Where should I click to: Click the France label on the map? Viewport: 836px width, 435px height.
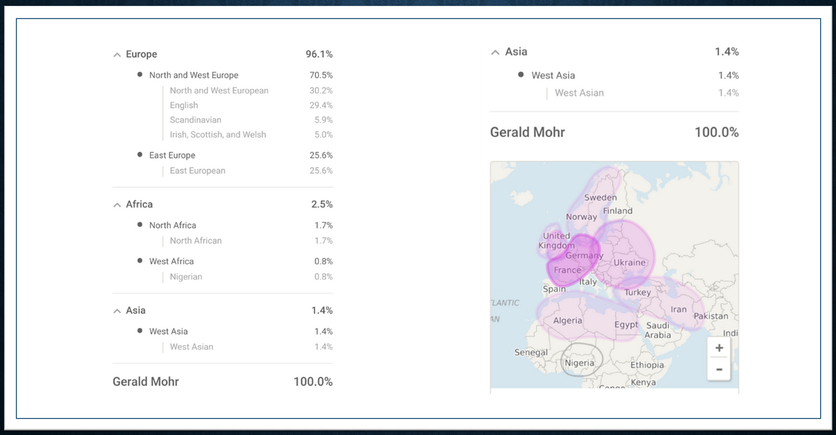567,270
